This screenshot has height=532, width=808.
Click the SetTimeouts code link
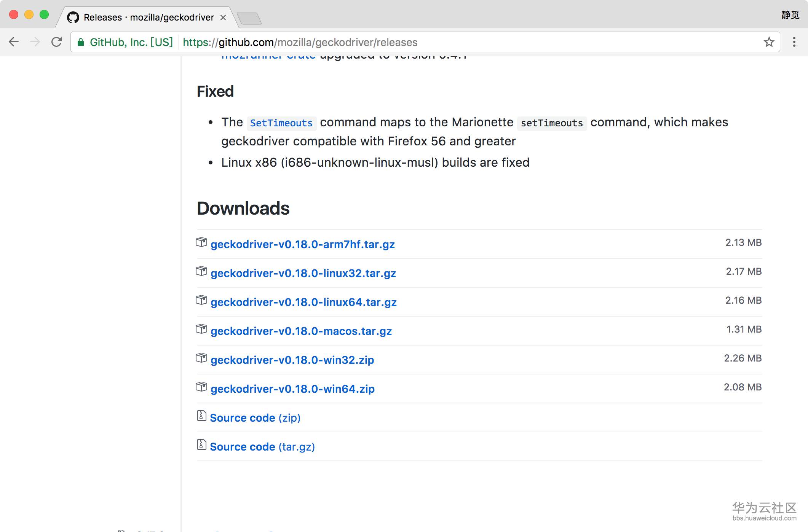pos(281,123)
